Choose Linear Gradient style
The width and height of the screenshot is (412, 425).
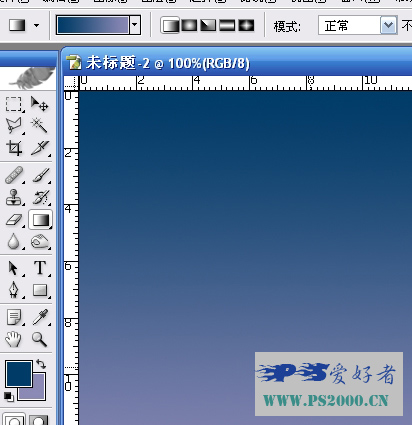click(170, 25)
